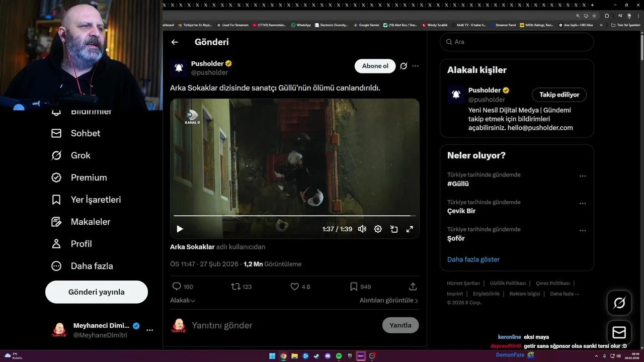Open Sohbet in the sidebar
Viewport: 644px width, 362px height.
pyautogui.click(x=75, y=133)
